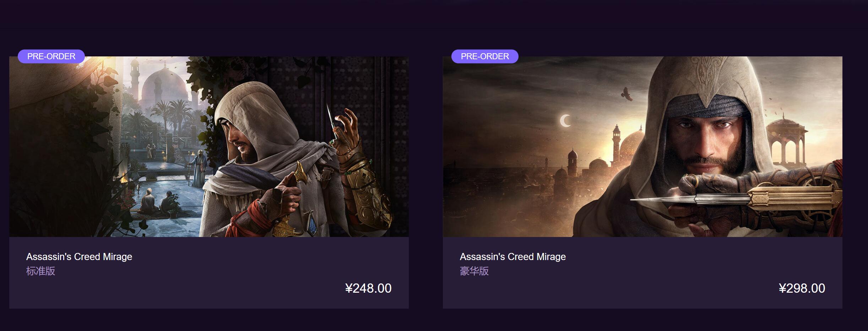This screenshot has width=868, height=331.
Task: Click the ¥298.00 price
Action: pyautogui.click(x=802, y=288)
